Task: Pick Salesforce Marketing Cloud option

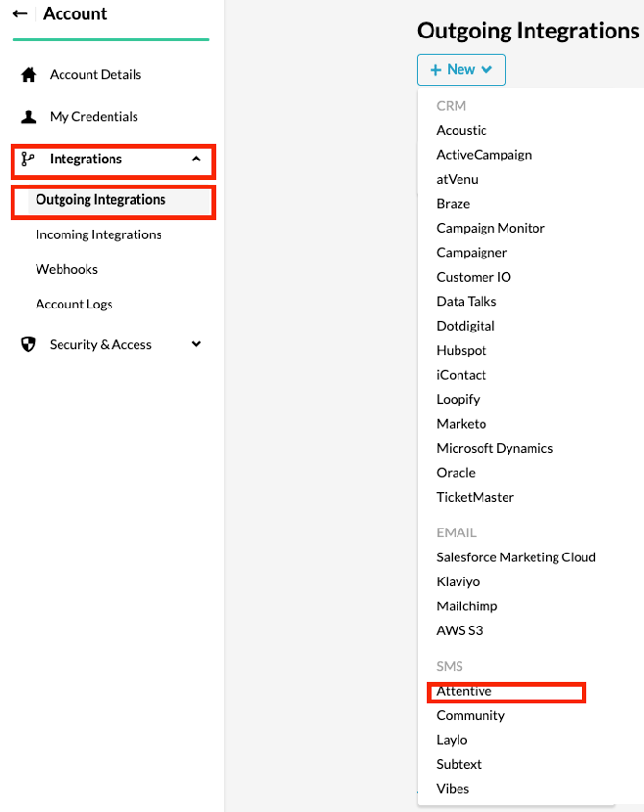Action: (x=516, y=557)
